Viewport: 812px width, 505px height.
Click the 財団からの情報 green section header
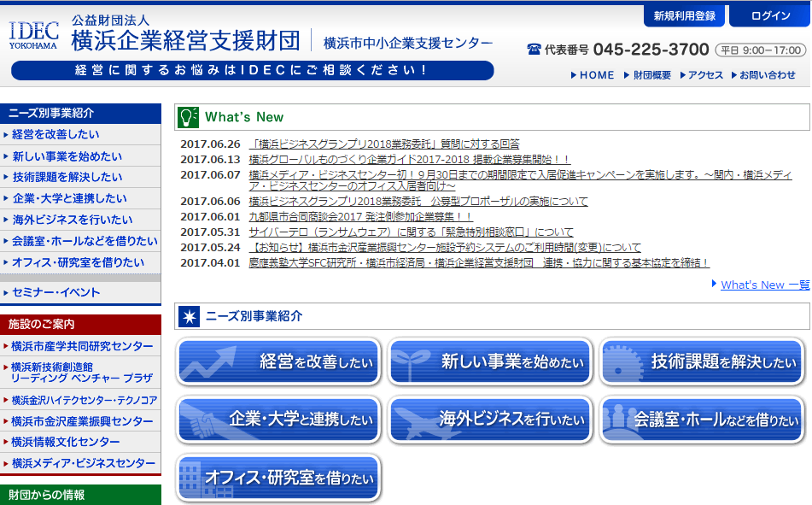pos(80,495)
